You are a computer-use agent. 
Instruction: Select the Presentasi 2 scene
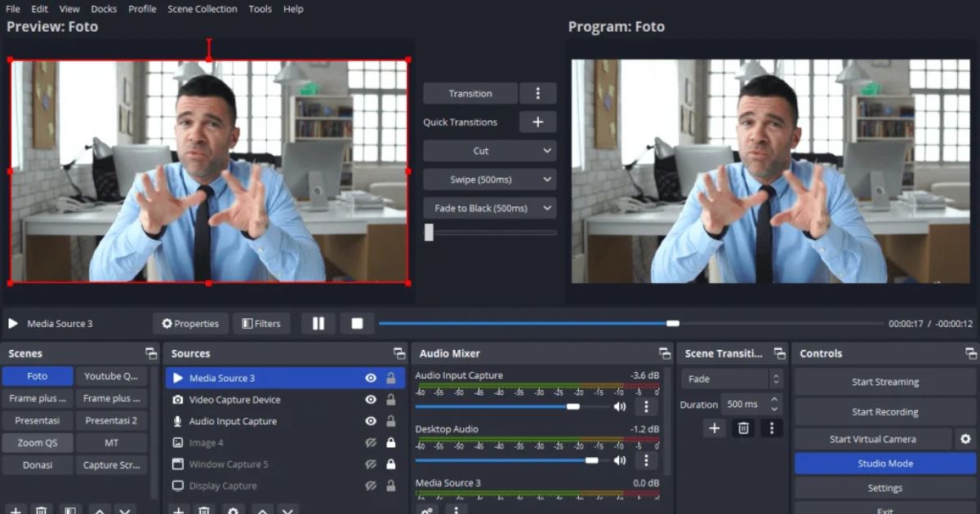pos(111,421)
